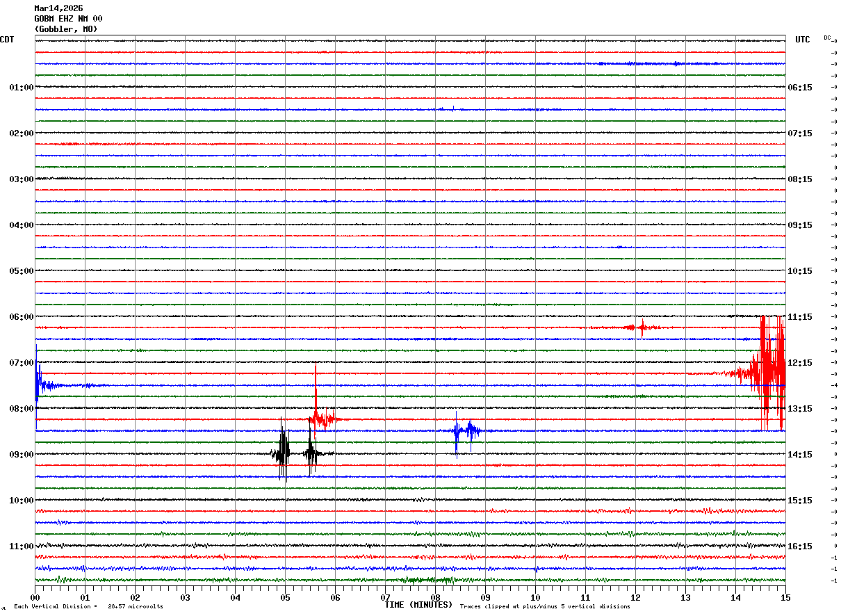The width and height of the screenshot is (841, 616).
Task: Click the minute 10 axis tick label
Action: [535, 597]
